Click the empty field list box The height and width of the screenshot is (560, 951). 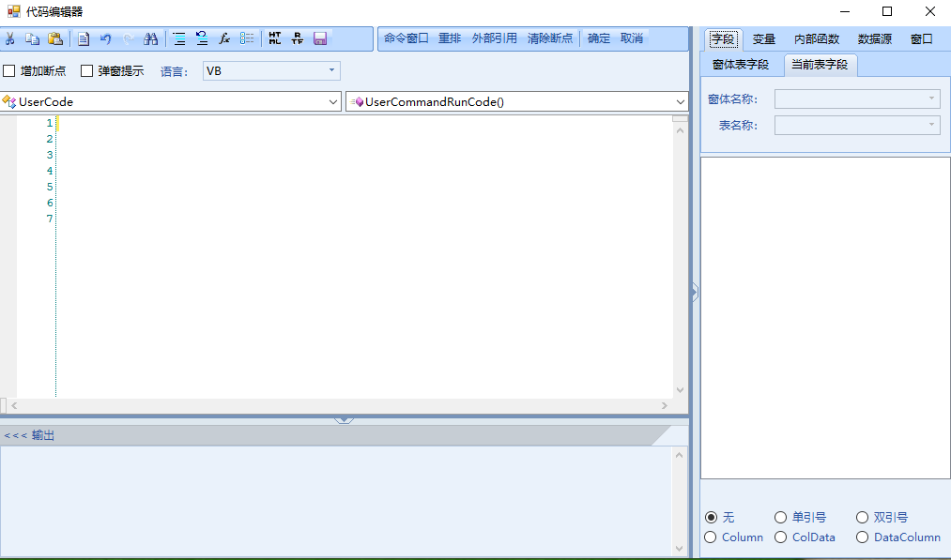(x=825, y=318)
